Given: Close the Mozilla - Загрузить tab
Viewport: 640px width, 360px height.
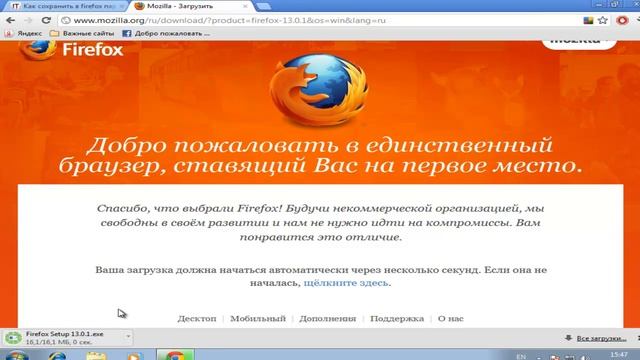Looking at the screenshot, I should tap(245, 6).
